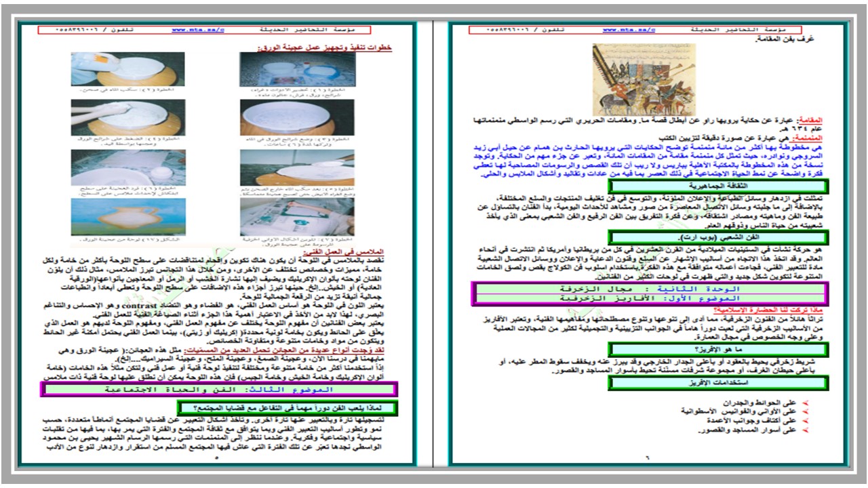
Task: Click the green box 'الفن الشعبي (بوب ارت)'
Action: (x=719, y=238)
